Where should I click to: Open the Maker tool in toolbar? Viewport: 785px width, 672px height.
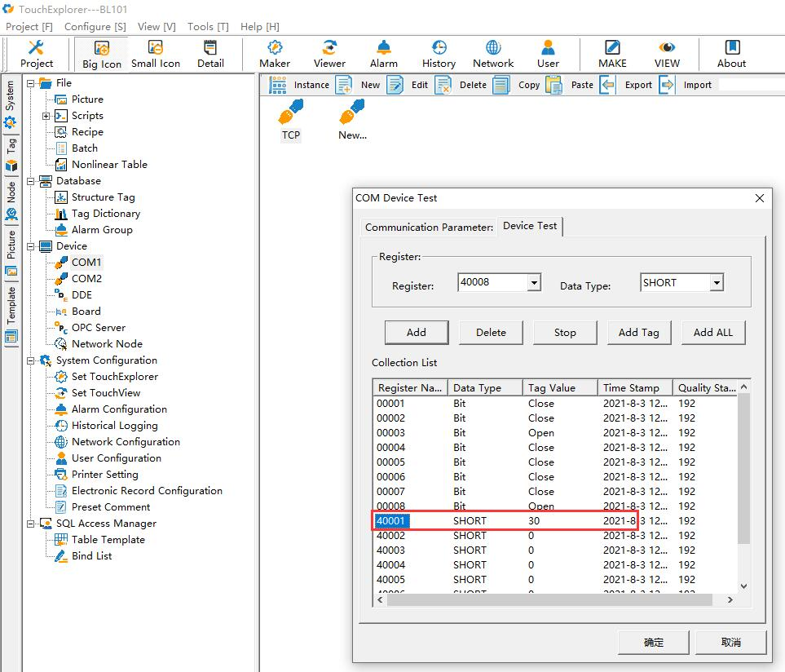[x=275, y=54]
